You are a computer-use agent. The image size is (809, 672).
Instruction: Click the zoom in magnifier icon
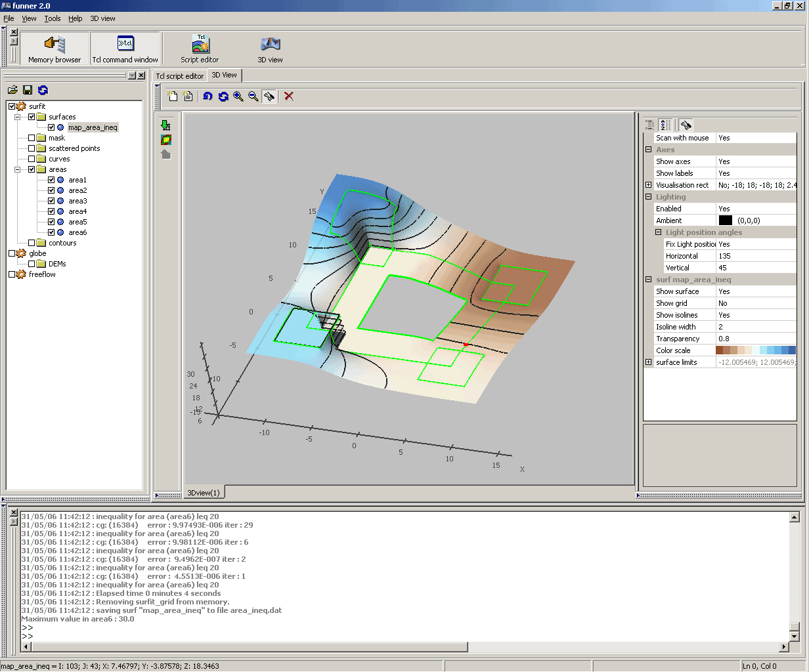238,96
